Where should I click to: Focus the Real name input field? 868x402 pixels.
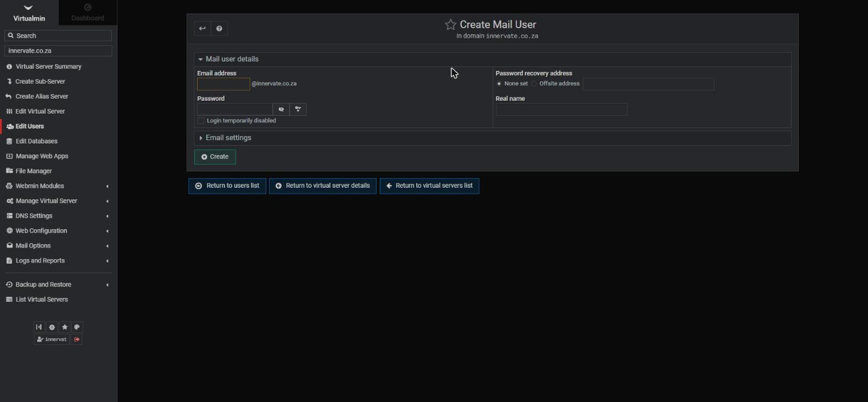[561, 110]
